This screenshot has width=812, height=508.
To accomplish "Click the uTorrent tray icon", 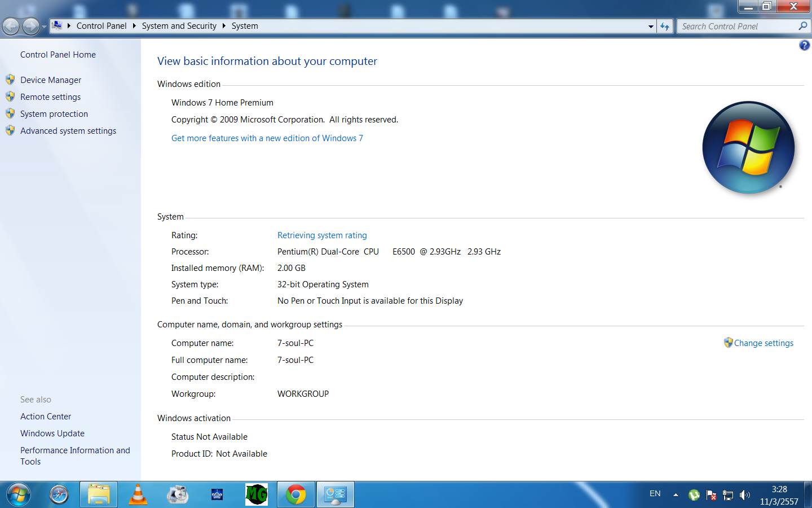I will [694, 495].
